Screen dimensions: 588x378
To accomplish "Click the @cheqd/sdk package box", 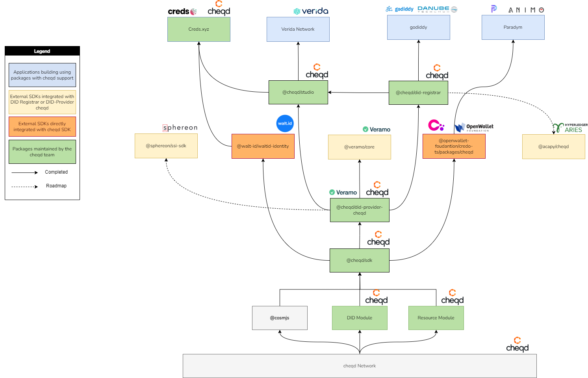I will click(x=359, y=260).
